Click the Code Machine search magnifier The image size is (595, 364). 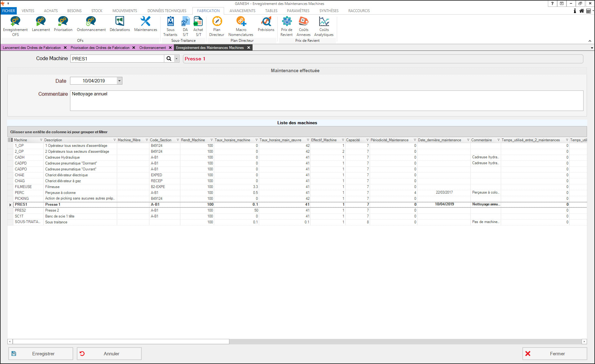click(x=169, y=59)
